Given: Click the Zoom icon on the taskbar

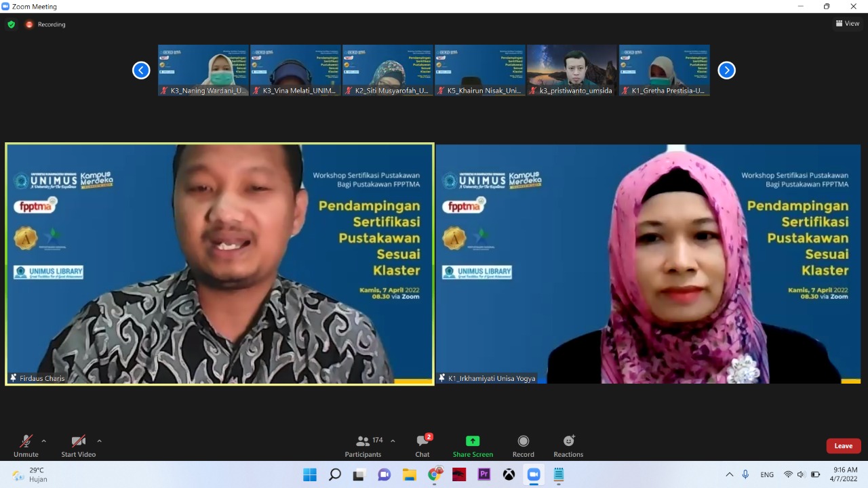Looking at the screenshot, I should coord(534,474).
